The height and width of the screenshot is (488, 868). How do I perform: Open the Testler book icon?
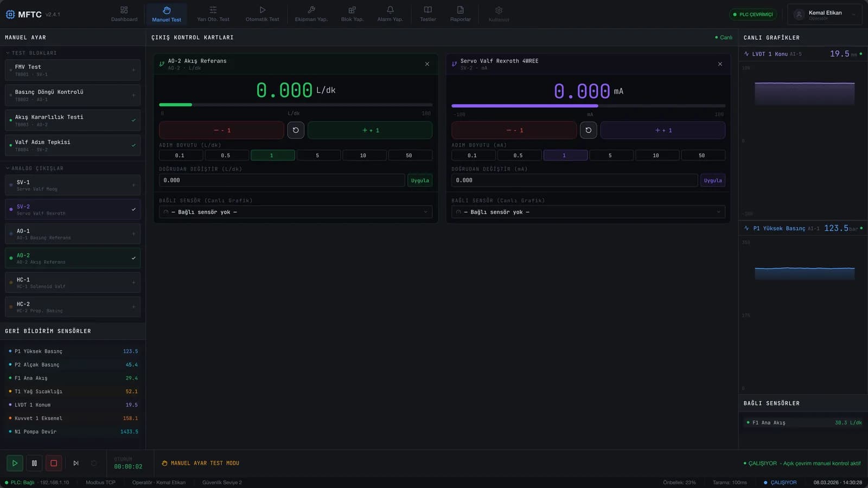[428, 14]
